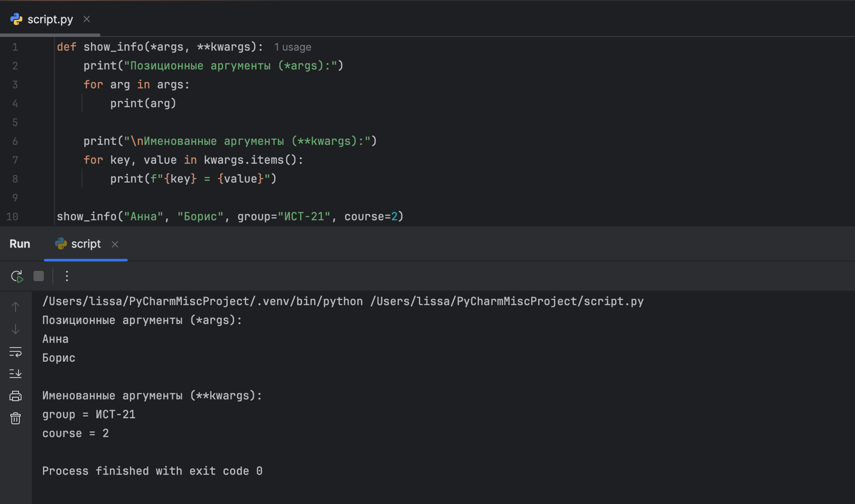Close the script run tab
The height and width of the screenshot is (504, 855).
(x=115, y=244)
